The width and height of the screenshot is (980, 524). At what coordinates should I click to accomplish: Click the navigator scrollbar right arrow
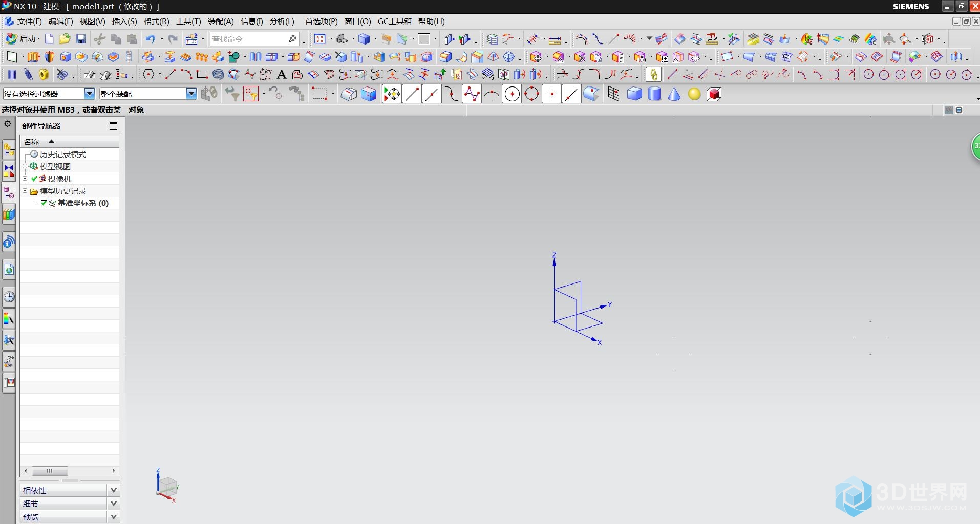tap(114, 471)
